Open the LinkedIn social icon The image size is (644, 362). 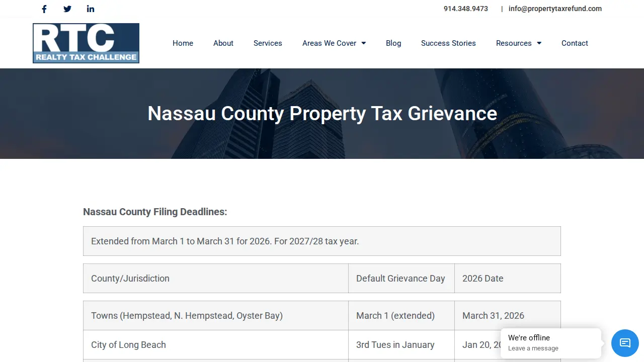click(91, 9)
